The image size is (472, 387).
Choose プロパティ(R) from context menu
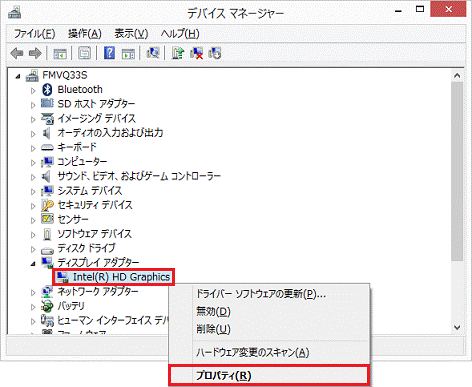tap(269, 375)
